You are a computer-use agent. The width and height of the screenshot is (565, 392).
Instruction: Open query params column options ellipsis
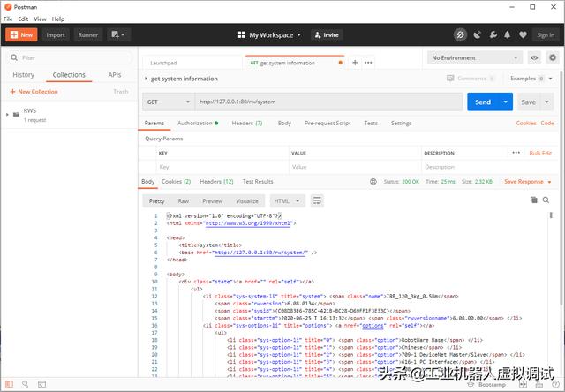click(x=516, y=153)
